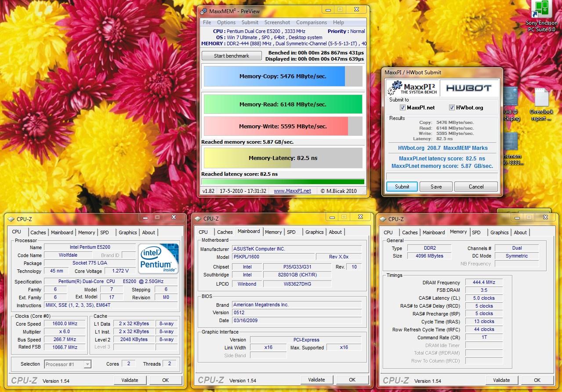The image size is (562, 392).
Task: Click the Chipset P35/G33/G31 field
Action: [x=297, y=267]
